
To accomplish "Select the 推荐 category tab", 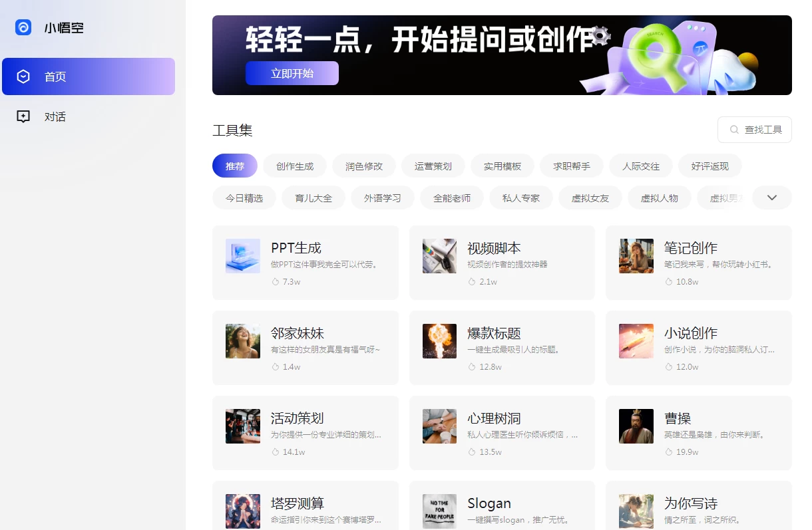I will click(234, 166).
